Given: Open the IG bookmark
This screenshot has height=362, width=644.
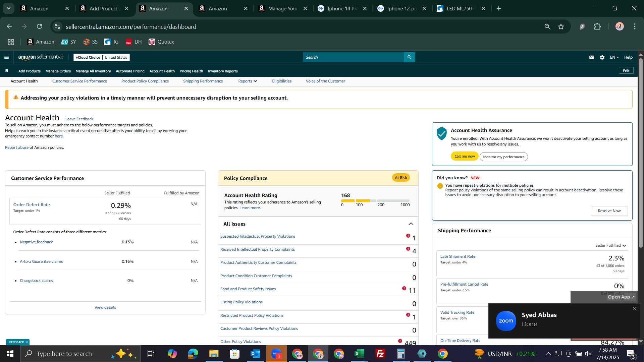Looking at the screenshot, I should click(111, 42).
